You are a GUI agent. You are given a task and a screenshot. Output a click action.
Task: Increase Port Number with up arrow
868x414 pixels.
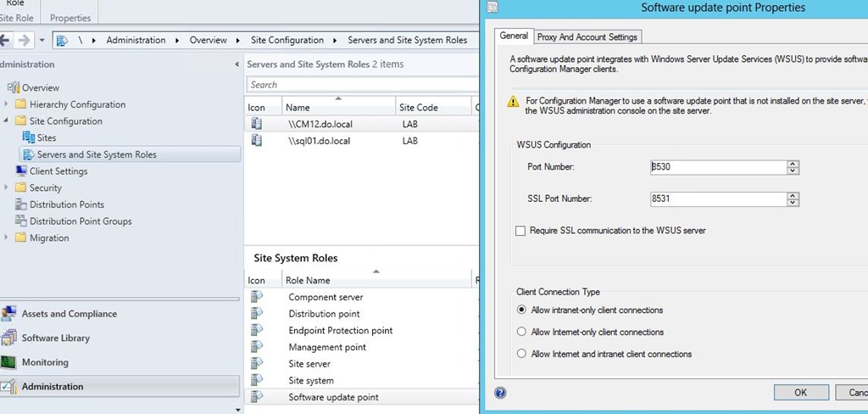(793, 164)
